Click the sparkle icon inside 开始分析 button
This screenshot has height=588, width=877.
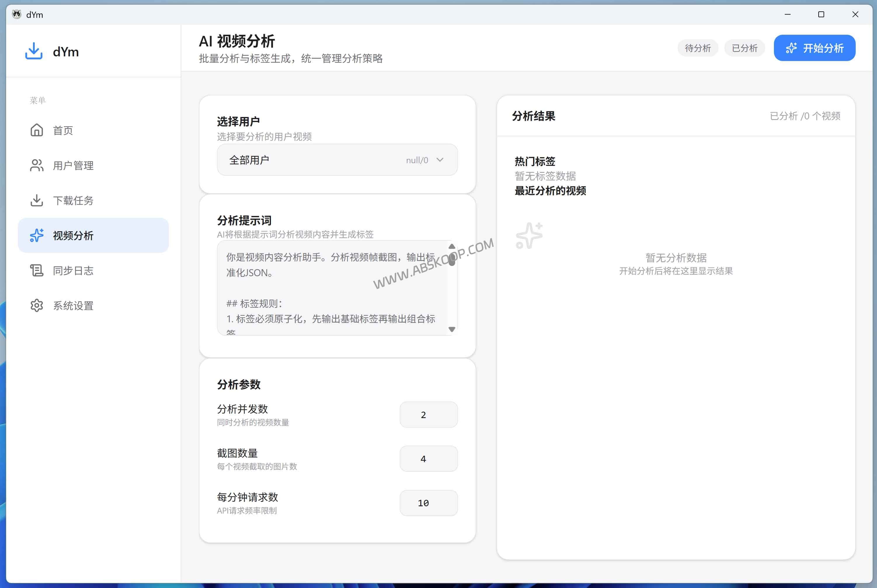[791, 48]
